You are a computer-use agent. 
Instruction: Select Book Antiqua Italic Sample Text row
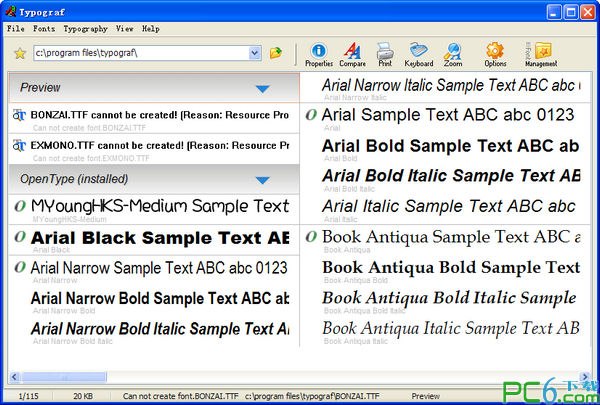click(x=445, y=332)
